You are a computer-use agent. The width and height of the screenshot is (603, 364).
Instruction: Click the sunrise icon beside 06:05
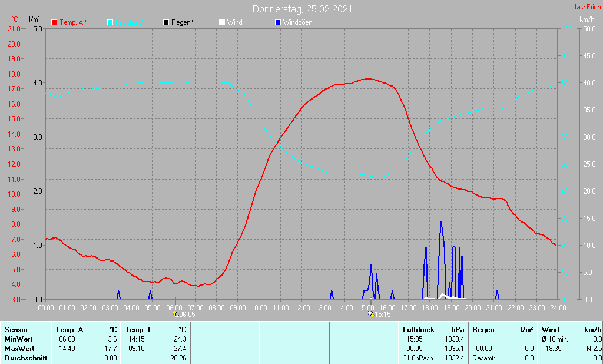(x=176, y=314)
